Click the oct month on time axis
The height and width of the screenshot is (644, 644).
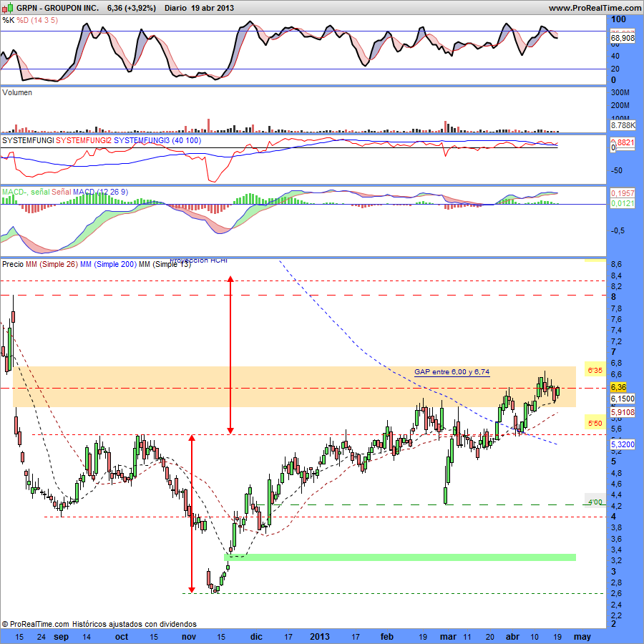[122, 637]
